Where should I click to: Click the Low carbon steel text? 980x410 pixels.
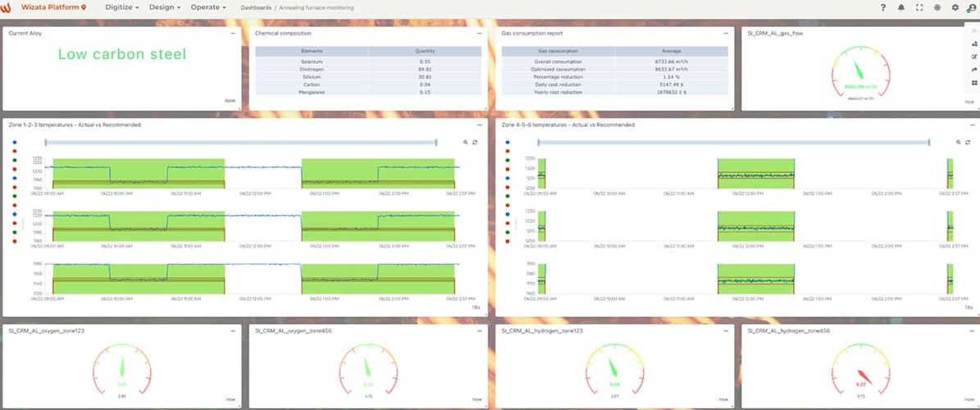[122, 54]
